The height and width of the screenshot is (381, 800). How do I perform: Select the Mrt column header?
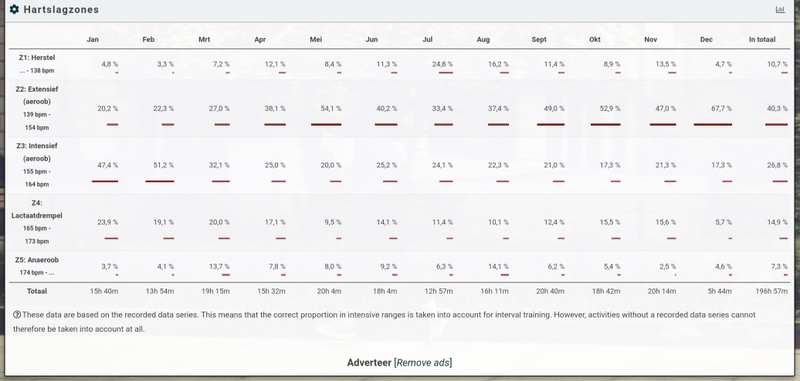tap(204, 39)
